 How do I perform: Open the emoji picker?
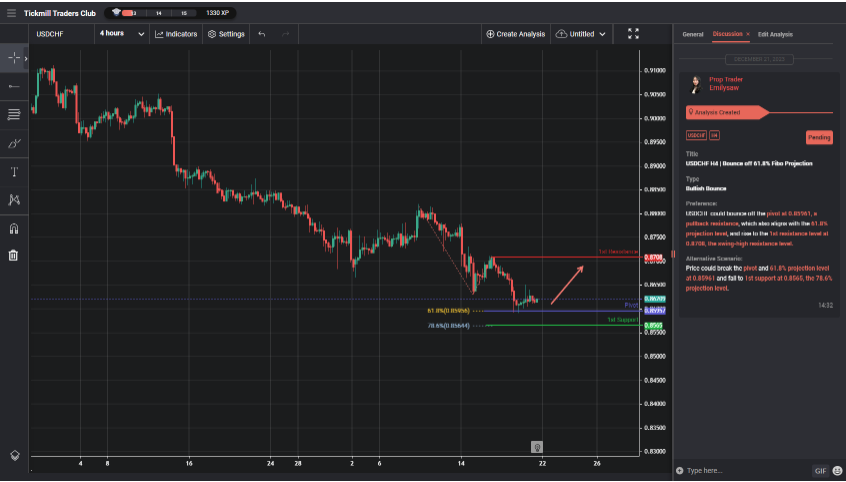(837, 471)
